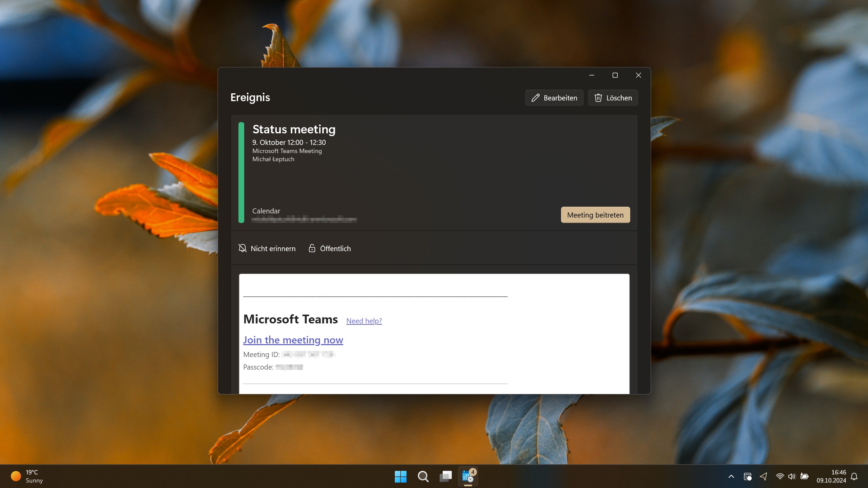Click the Meeting ID label
The height and width of the screenshot is (488, 868).
coord(262,354)
